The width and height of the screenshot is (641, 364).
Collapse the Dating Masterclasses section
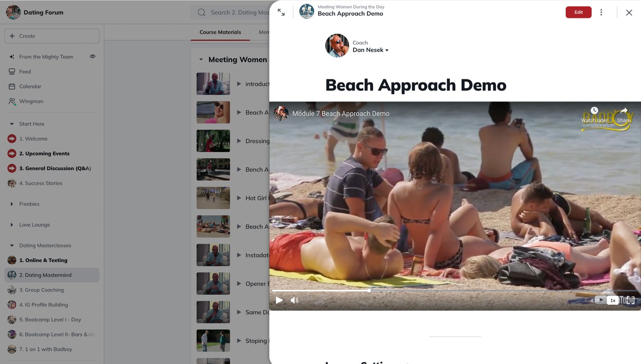point(12,246)
